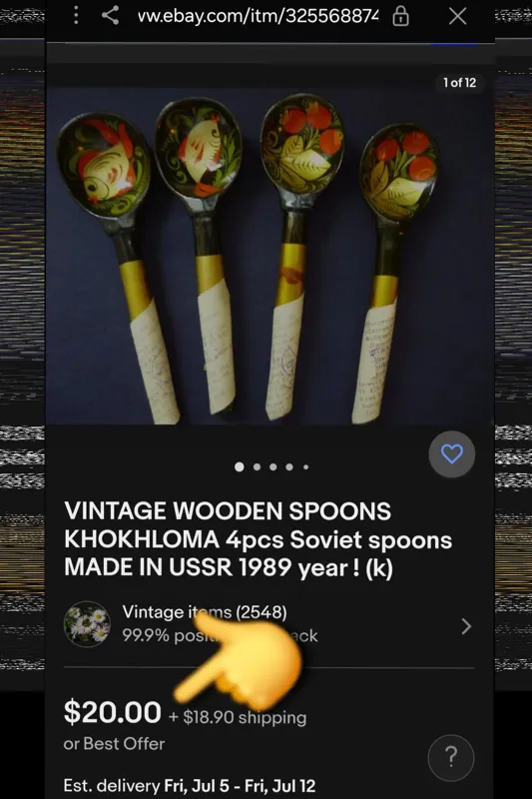View 99.9% positive feedback text
The height and width of the screenshot is (799, 532).
click(x=220, y=636)
